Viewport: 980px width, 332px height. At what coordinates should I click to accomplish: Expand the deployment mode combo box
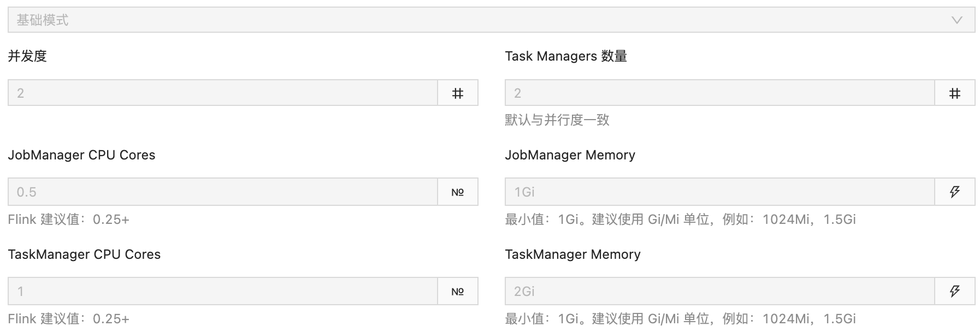[490, 21]
